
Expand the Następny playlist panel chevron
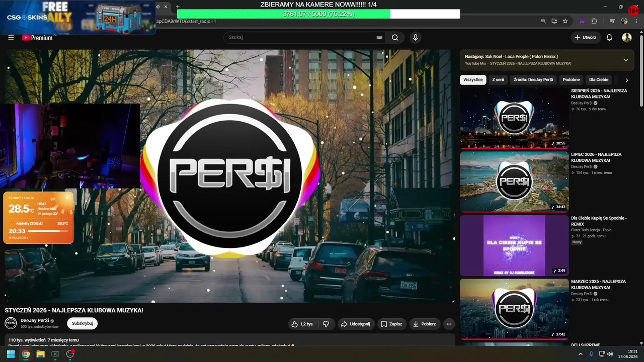click(x=626, y=60)
